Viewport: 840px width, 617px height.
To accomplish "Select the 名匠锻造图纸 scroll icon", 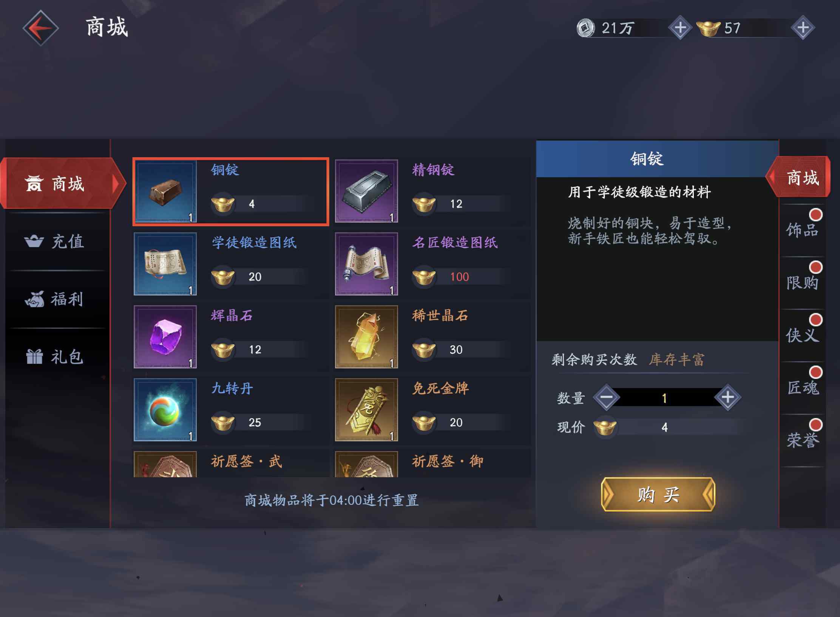I will [366, 264].
